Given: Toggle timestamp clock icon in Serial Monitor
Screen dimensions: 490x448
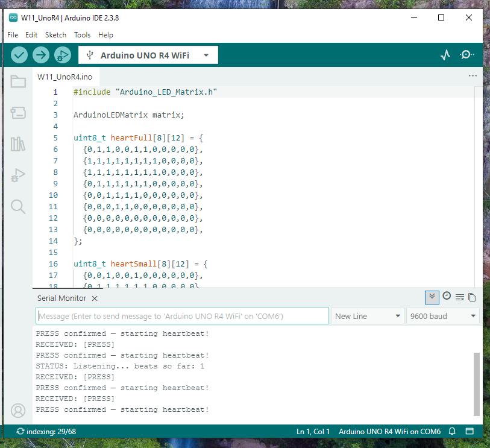Looking at the screenshot, I should 447,295.
